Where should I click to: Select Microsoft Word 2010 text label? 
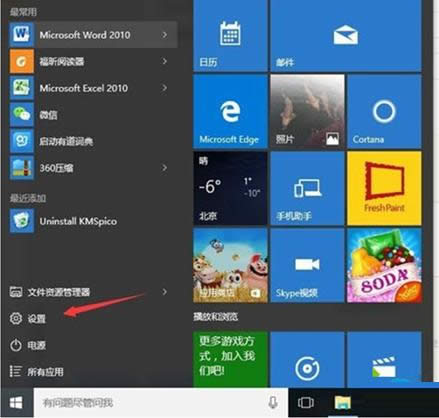(85, 35)
